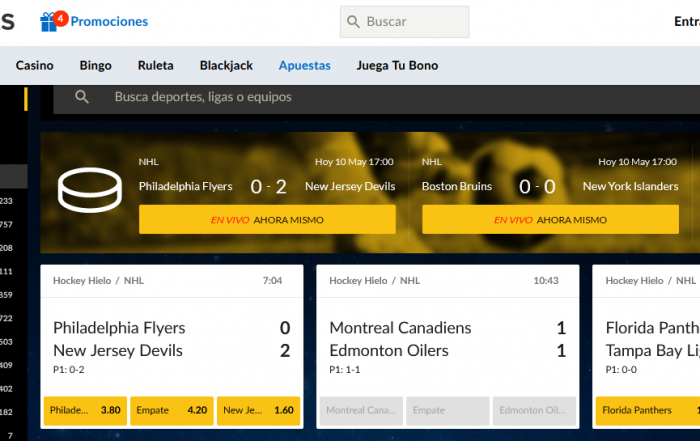Select Empate at 4.20 odds

[172, 410]
